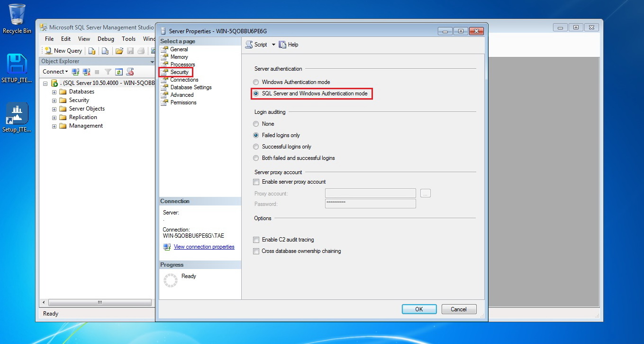Expand the Server Objects node
Screen dimensions: 644x344
[x=54, y=109]
